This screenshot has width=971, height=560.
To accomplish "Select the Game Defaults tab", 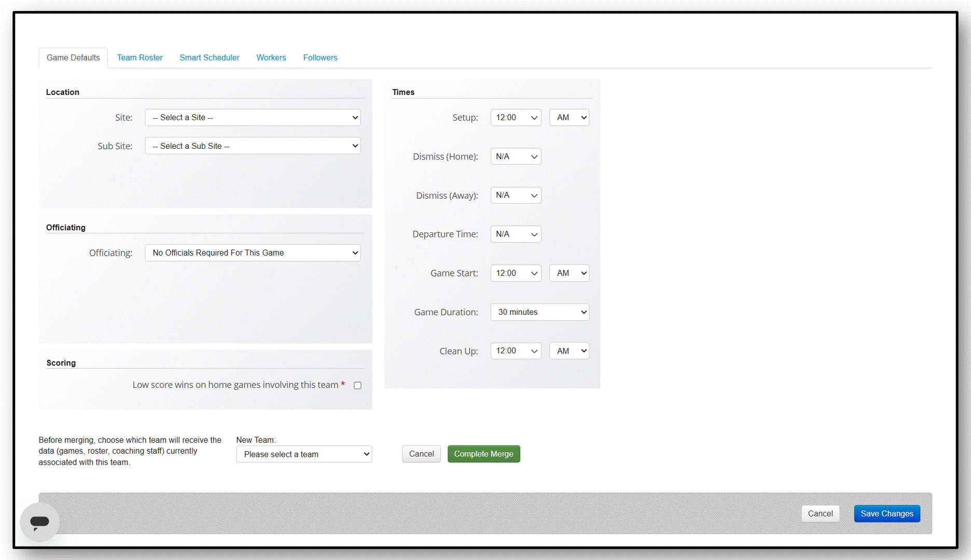I will [x=73, y=58].
